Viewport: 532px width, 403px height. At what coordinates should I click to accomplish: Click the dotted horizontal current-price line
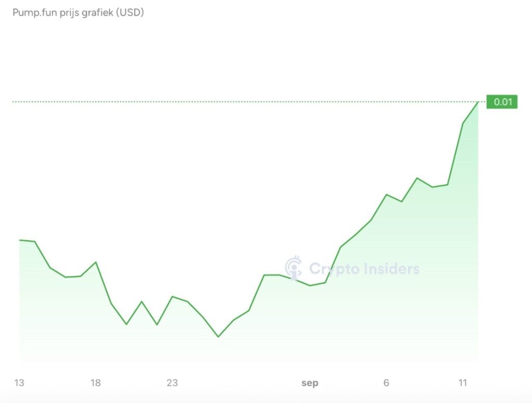pos(244,102)
